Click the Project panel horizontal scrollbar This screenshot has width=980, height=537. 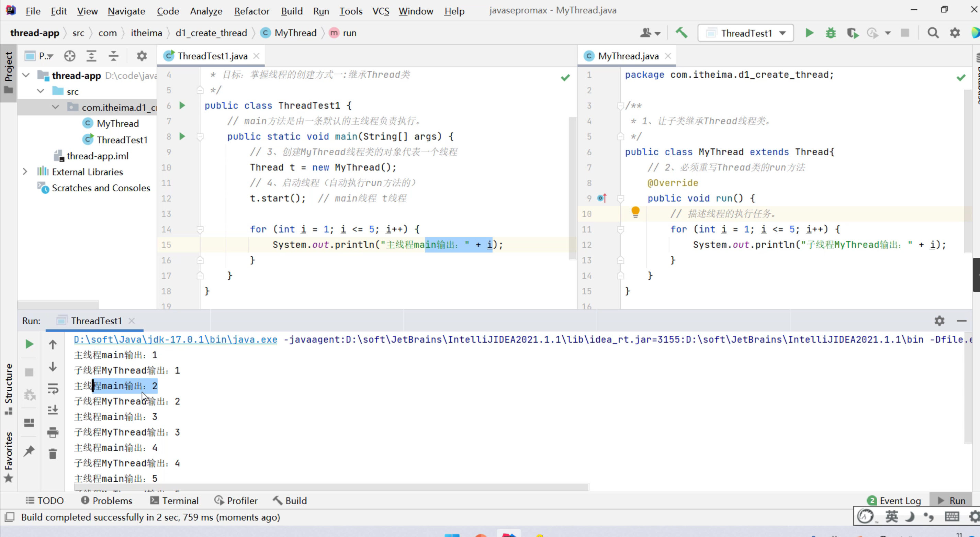click(x=58, y=305)
